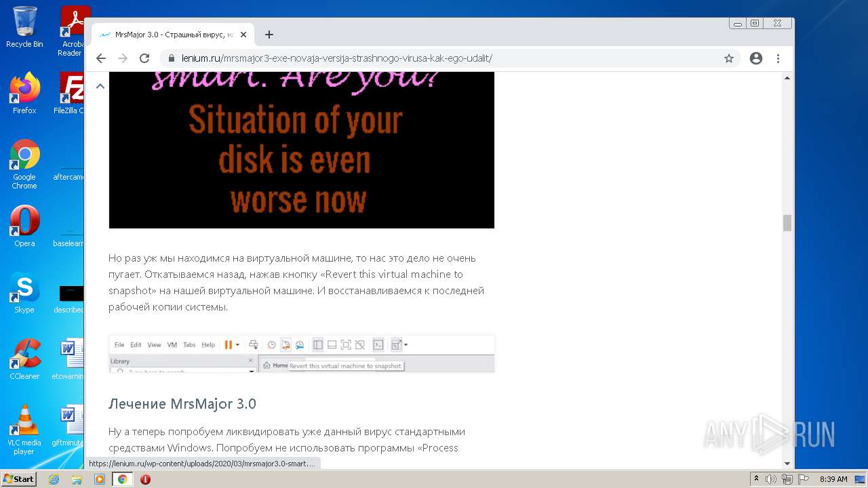Select the Opera desktop icon

coord(24,226)
